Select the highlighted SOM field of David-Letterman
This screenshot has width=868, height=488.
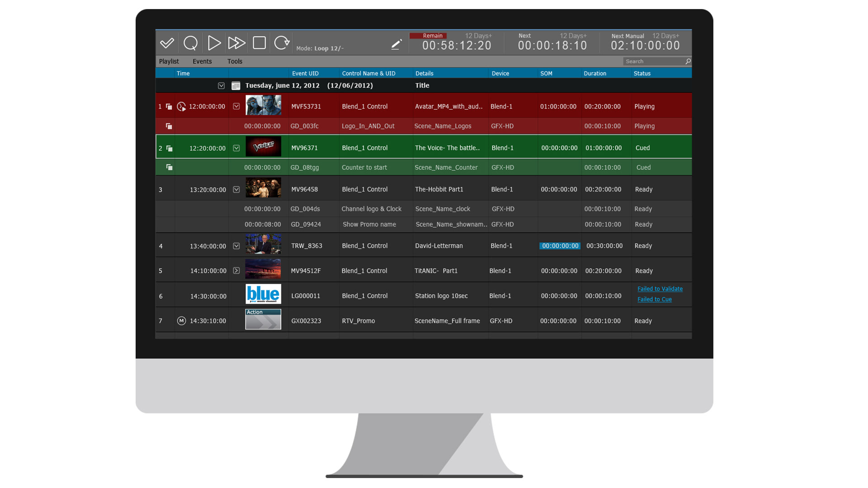tap(560, 246)
